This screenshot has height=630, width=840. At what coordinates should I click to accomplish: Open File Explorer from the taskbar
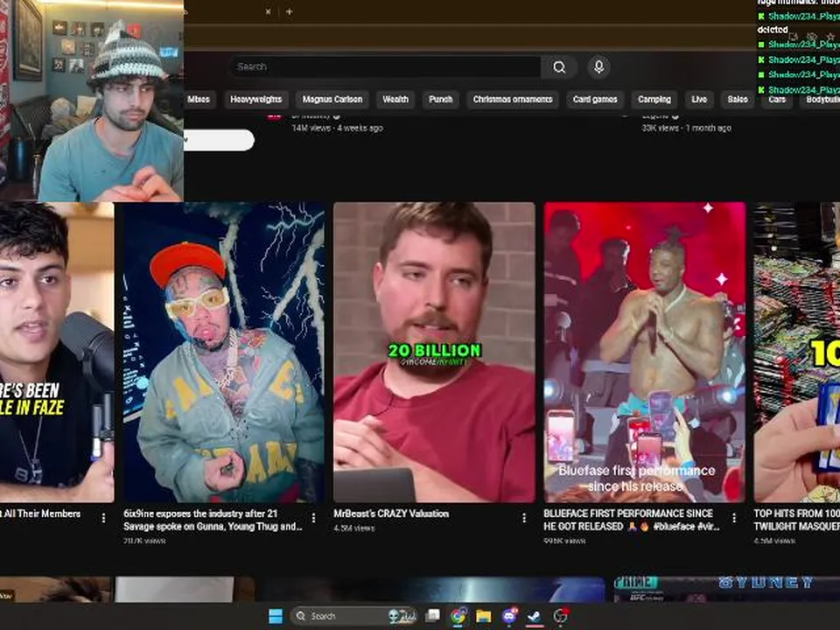pos(483,616)
